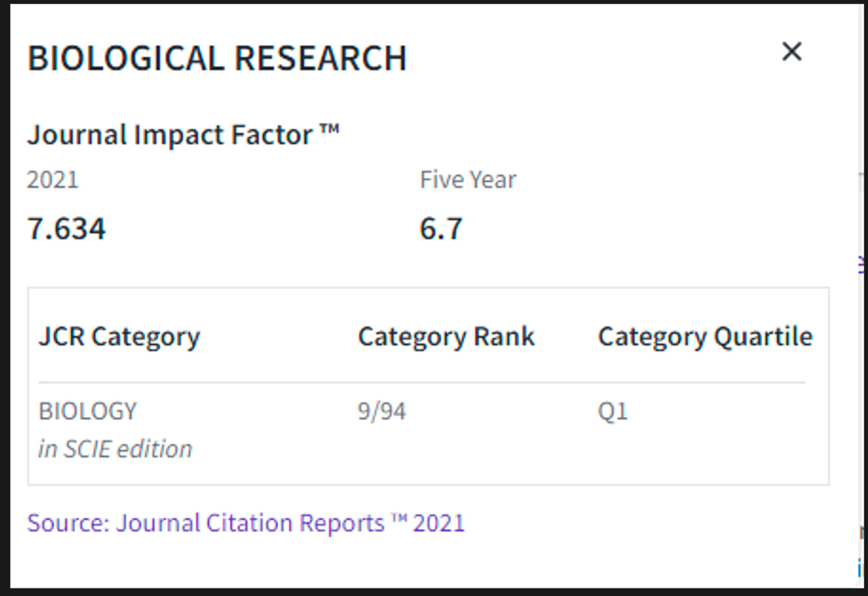This screenshot has height=596, width=868.
Task: Click the JCR Category column header
Action: 119,336
